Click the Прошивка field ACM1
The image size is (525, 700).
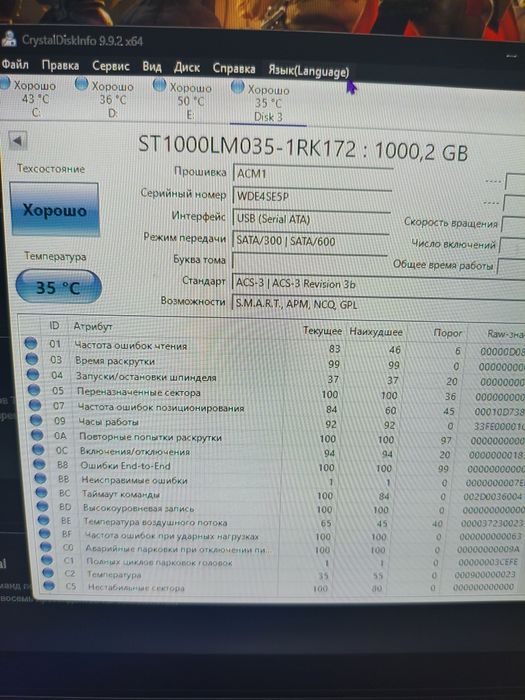click(x=313, y=173)
